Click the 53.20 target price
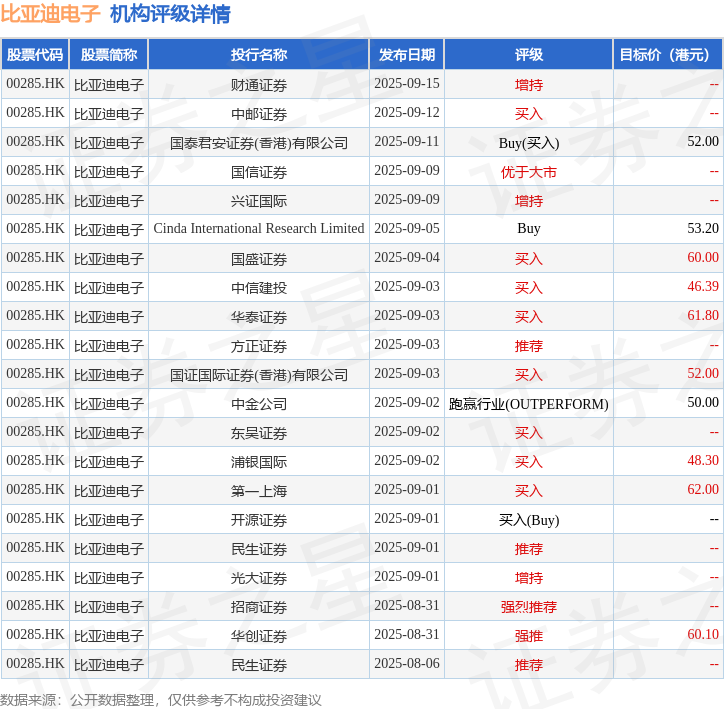Image resolution: width=724 pixels, height=709 pixels. point(703,228)
